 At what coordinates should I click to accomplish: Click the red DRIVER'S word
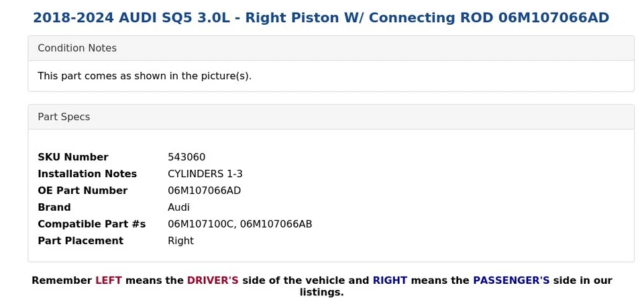pos(213,280)
